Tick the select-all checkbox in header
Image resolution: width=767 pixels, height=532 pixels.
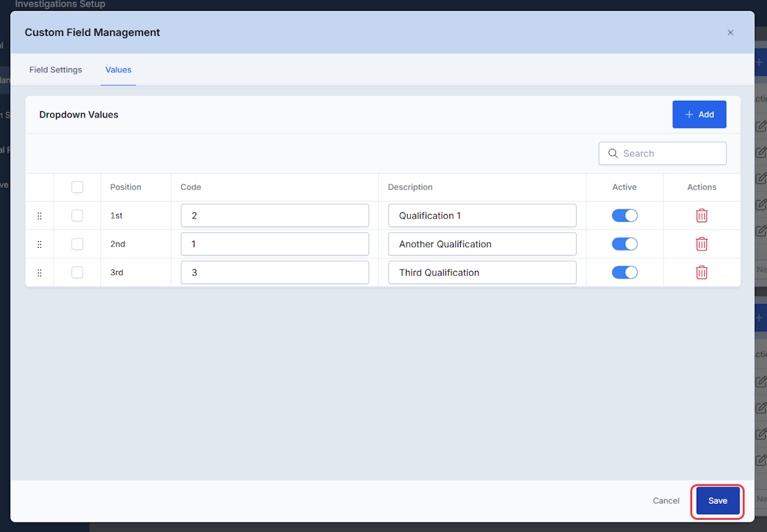tap(77, 187)
